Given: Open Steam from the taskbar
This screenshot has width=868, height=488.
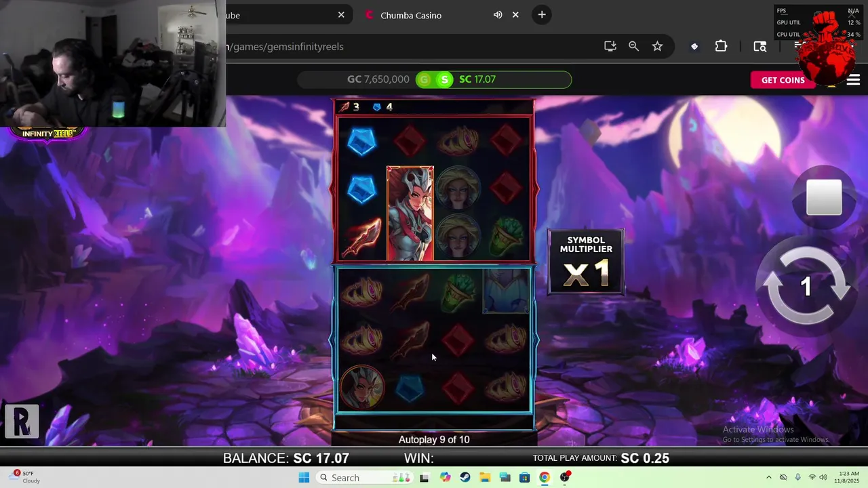Looking at the screenshot, I should click(x=465, y=477).
